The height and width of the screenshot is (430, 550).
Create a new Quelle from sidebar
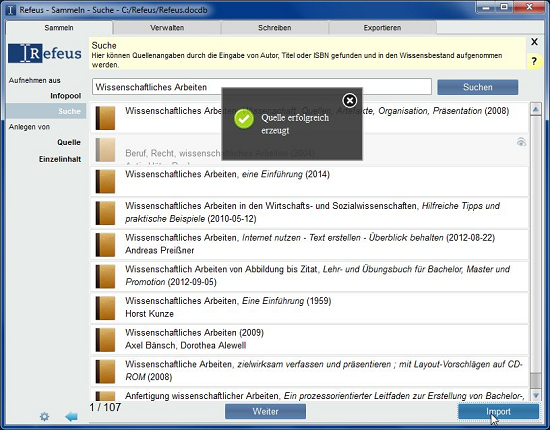pyautogui.click(x=69, y=142)
